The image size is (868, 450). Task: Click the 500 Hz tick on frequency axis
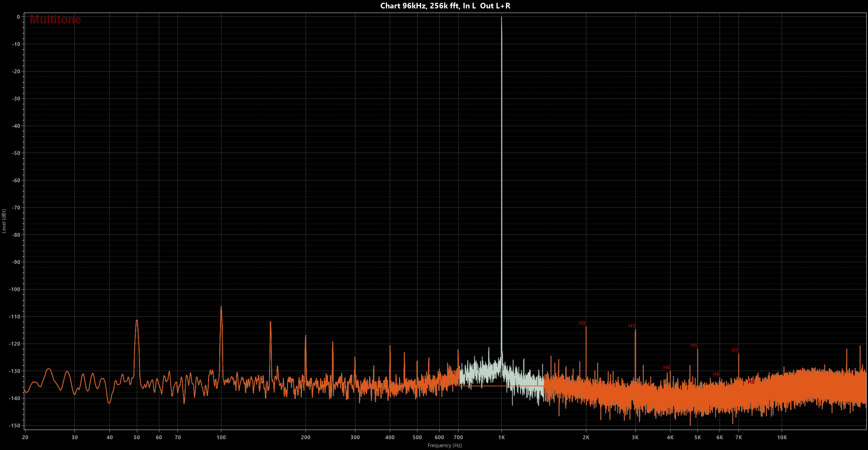(417, 437)
